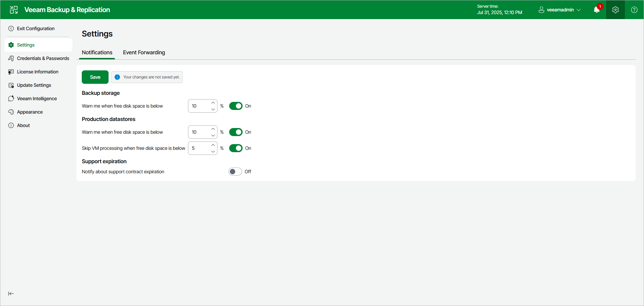Image resolution: width=644 pixels, height=306 pixels.
Task: Open Update Settings section
Action: 39,85
